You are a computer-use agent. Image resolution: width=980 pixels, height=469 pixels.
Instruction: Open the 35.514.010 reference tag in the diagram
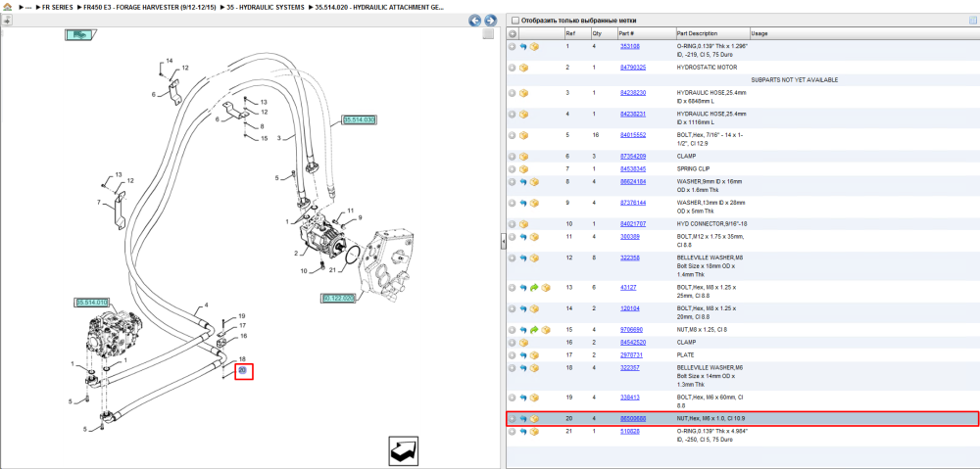(92, 303)
